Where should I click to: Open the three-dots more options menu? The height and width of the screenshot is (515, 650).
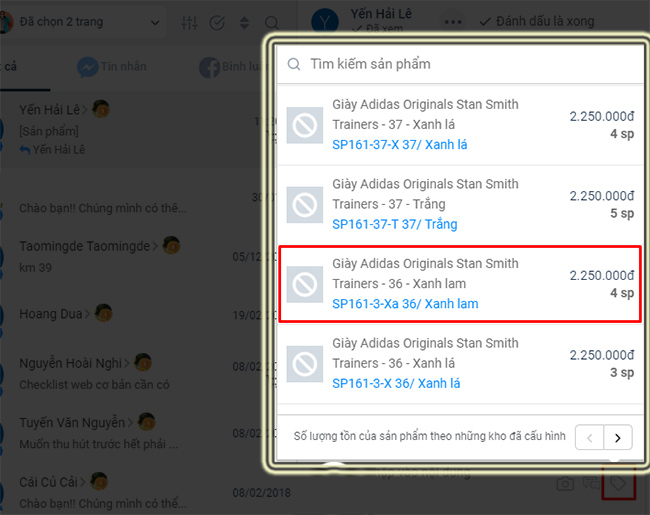[453, 22]
